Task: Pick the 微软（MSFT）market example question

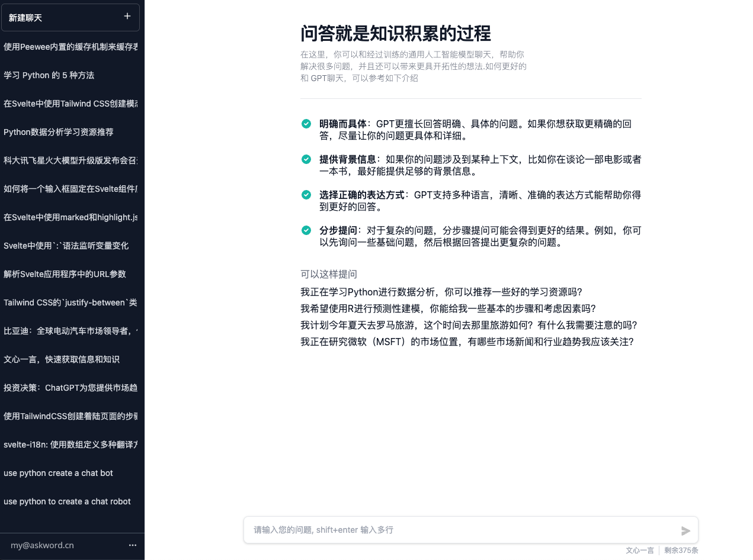Action: [467, 342]
